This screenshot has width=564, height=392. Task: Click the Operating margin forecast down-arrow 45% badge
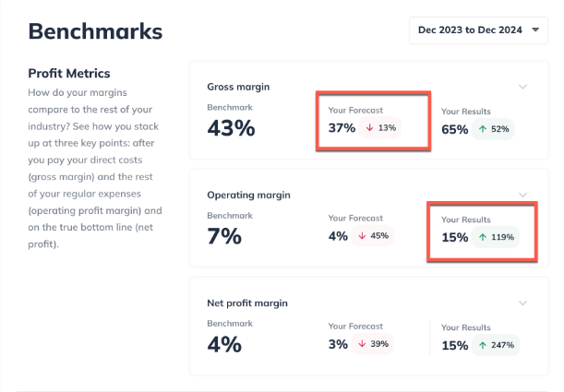tap(374, 236)
